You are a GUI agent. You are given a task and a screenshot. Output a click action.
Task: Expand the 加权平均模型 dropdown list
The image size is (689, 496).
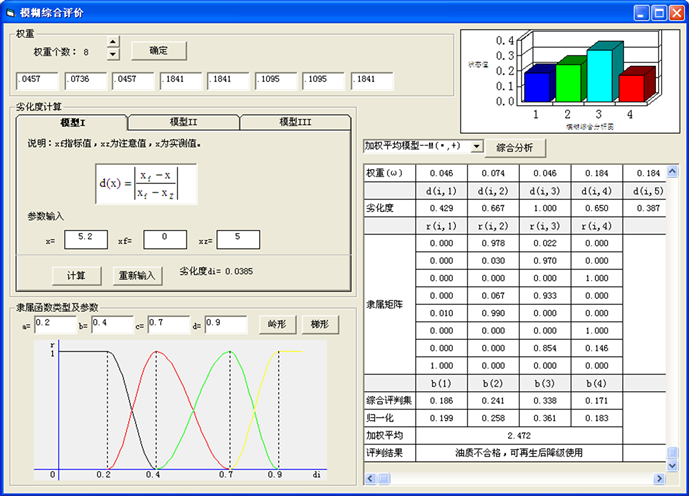(476, 146)
